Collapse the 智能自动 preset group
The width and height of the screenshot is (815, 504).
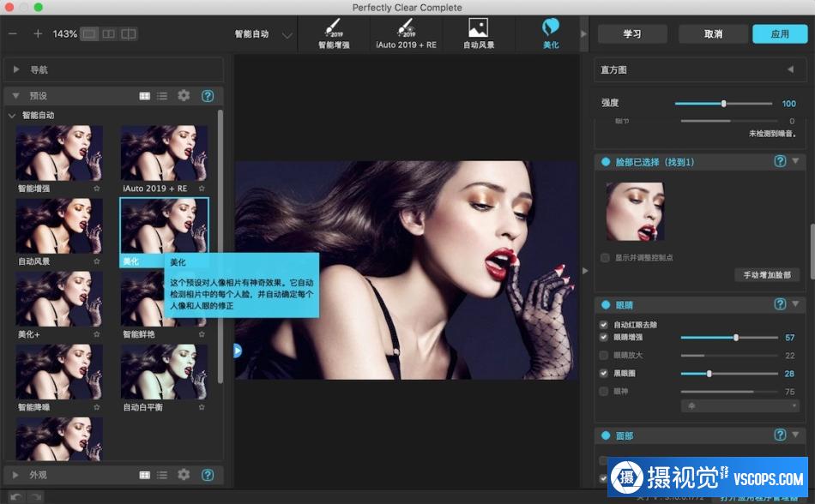pyautogui.click(x=12, y=116)
